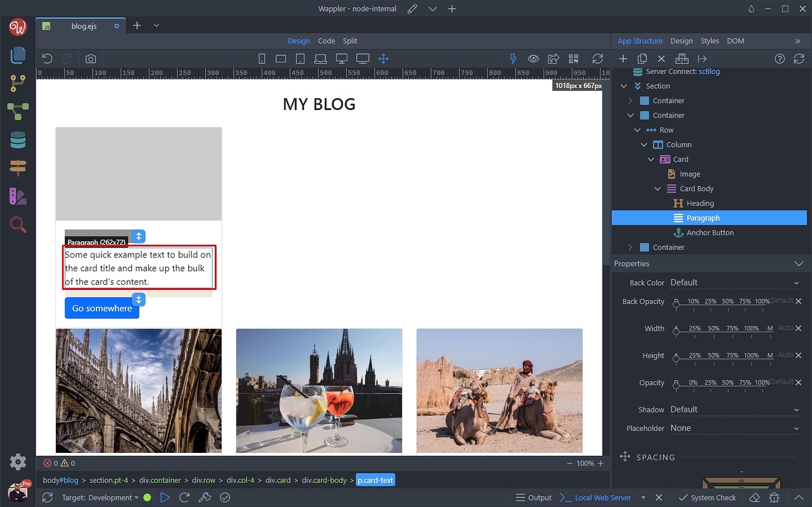The width and height of the screenshot is (812, 507).
Task: Switch to the Code view tab
Action: (327, 41)
